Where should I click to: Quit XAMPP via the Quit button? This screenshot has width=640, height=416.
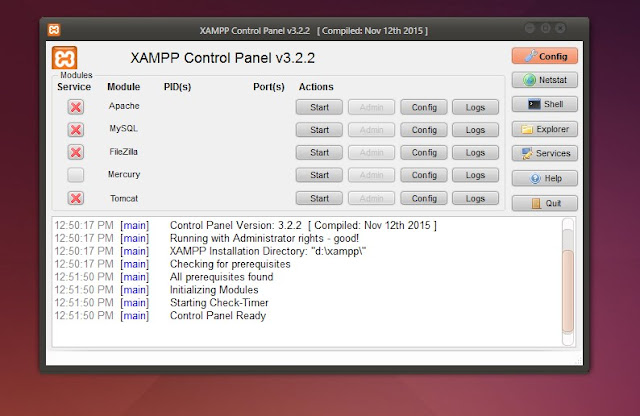click(x=544, y=203)
